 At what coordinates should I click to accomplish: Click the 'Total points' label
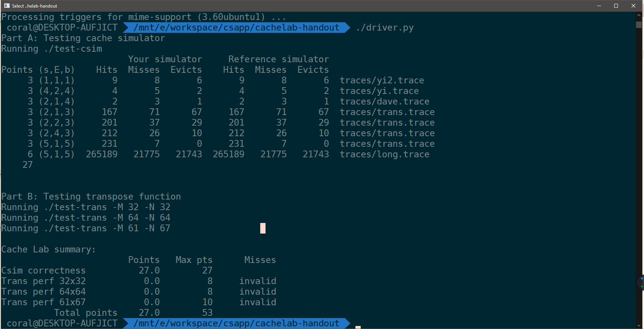point(86,313)
